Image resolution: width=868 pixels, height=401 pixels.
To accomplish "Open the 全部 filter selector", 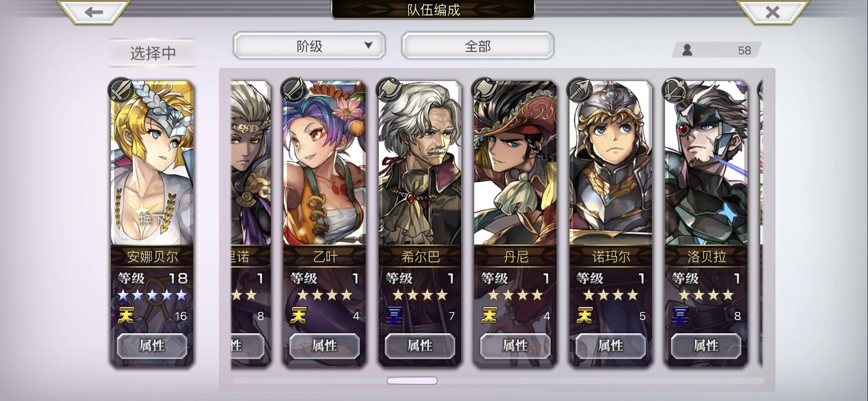I will pos(478,46).
